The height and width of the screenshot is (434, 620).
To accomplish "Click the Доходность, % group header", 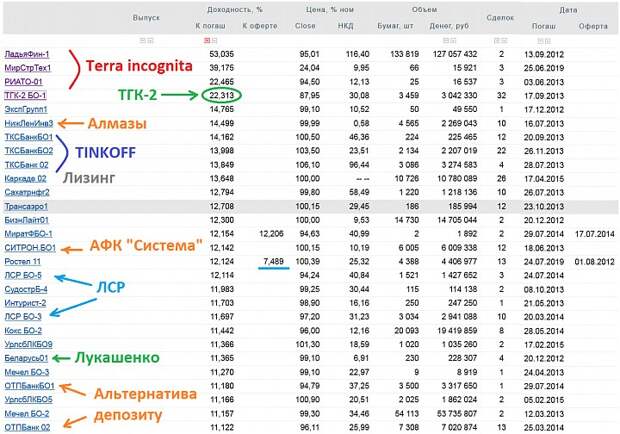I will pyautogui.click(x=235, y=9).
